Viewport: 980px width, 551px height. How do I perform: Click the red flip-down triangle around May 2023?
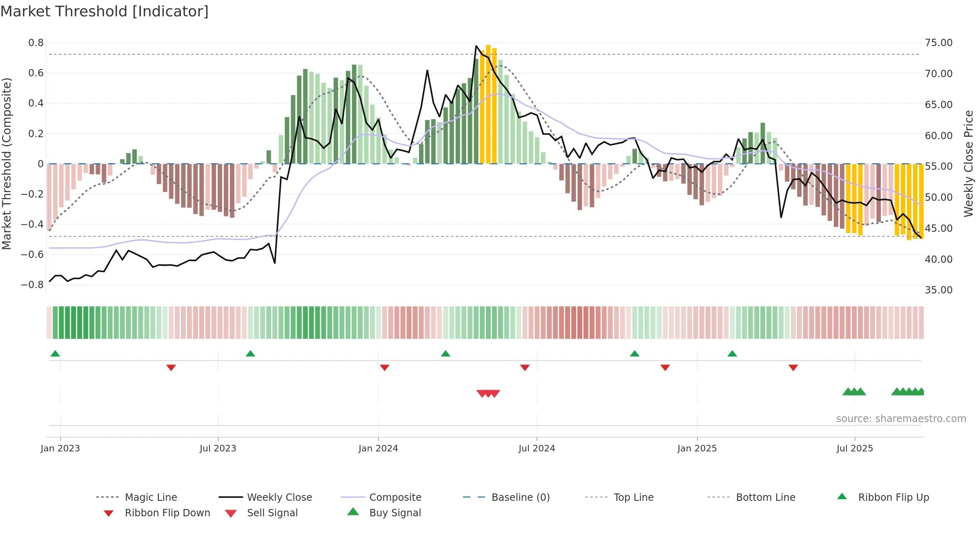tap(171, 368)
